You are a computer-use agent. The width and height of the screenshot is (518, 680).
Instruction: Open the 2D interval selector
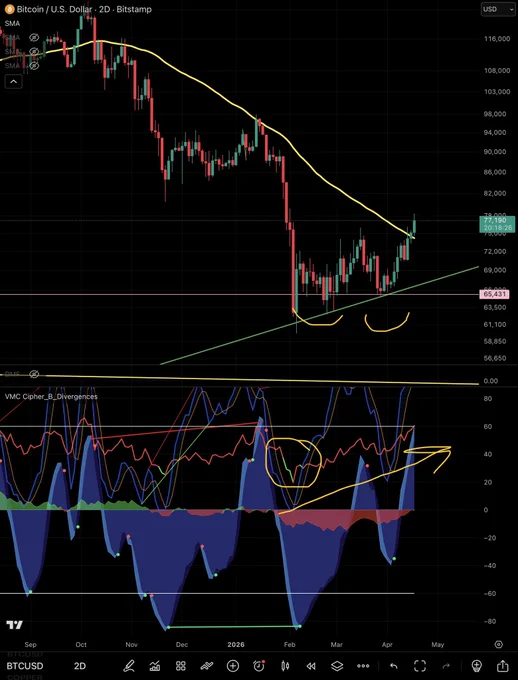(80, 666)
